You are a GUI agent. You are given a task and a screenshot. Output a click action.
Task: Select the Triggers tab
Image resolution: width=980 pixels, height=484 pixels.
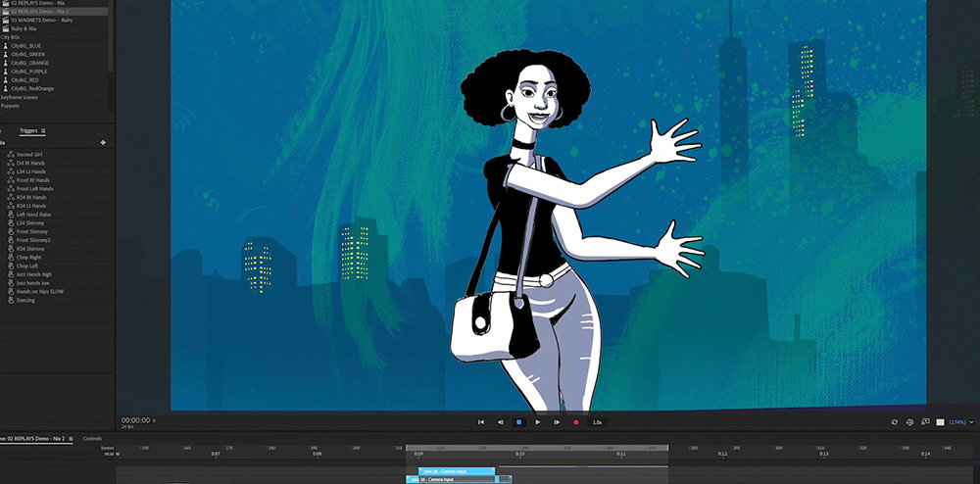(x=28, y=130)
